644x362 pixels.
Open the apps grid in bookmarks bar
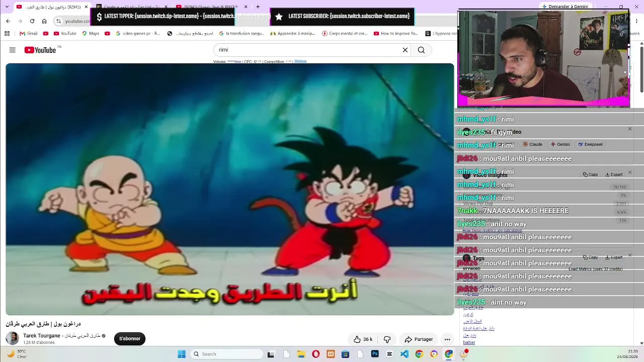click(x=7, y=34)
